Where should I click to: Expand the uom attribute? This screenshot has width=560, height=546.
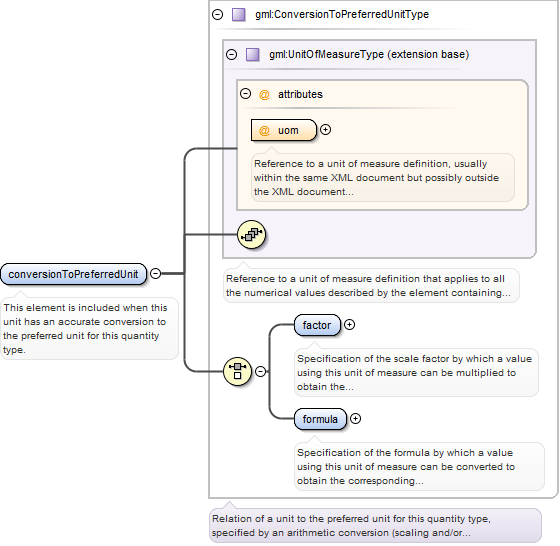coord(325,130)
